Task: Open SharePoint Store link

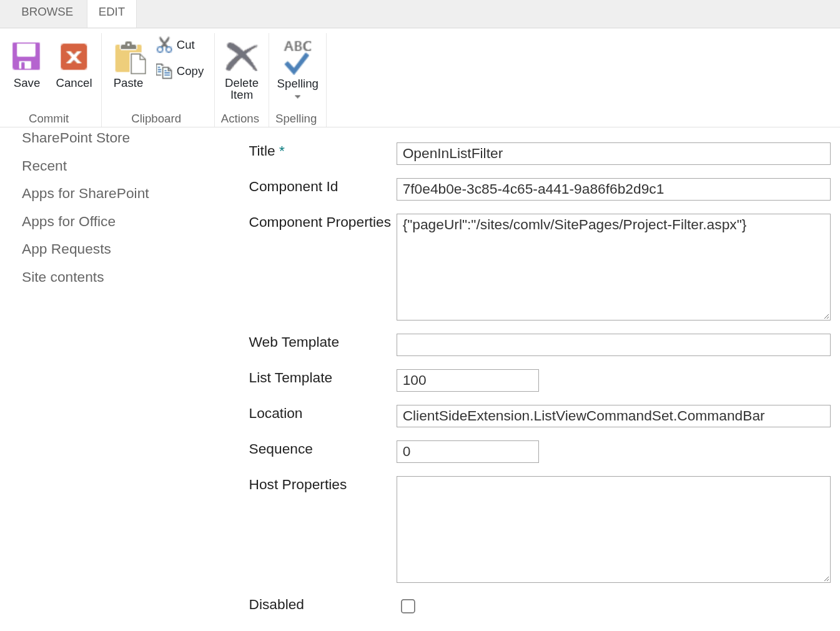Action: pos(76,138)
